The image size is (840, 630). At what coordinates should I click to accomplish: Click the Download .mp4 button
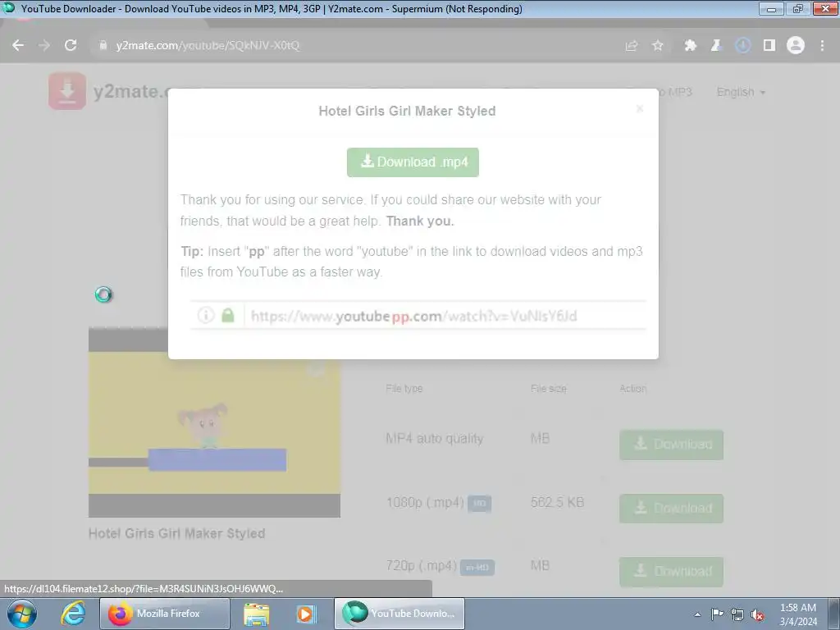pyautogui.click(x=413, y=162)
